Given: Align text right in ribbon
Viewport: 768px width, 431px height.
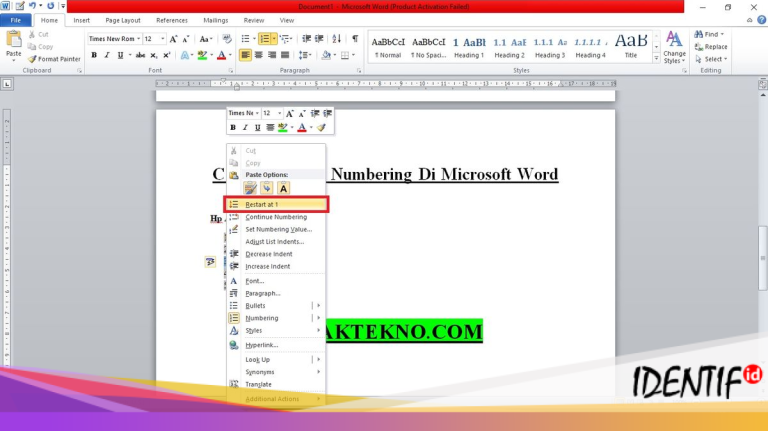Looking at the screenshot, I should [272, 55].
